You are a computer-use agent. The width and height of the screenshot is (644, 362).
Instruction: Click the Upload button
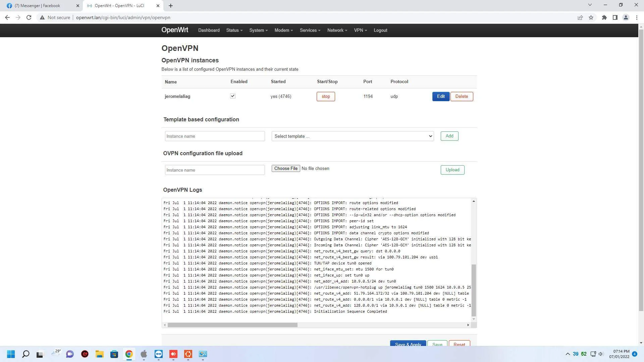point(452,170)
